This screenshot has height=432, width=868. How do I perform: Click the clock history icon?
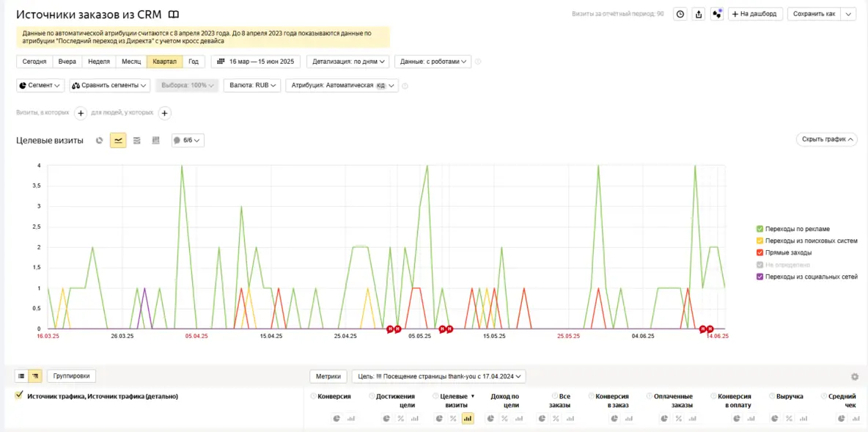click(680, 14)
